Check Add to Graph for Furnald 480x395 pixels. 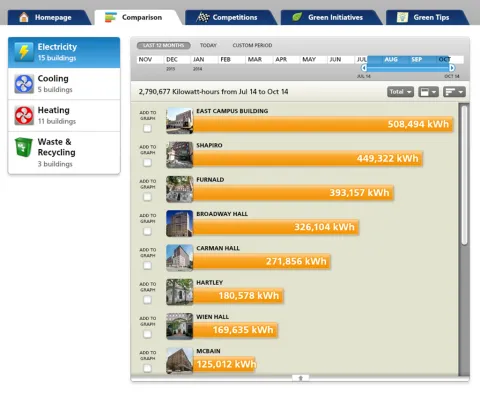[x=147, y=197]
